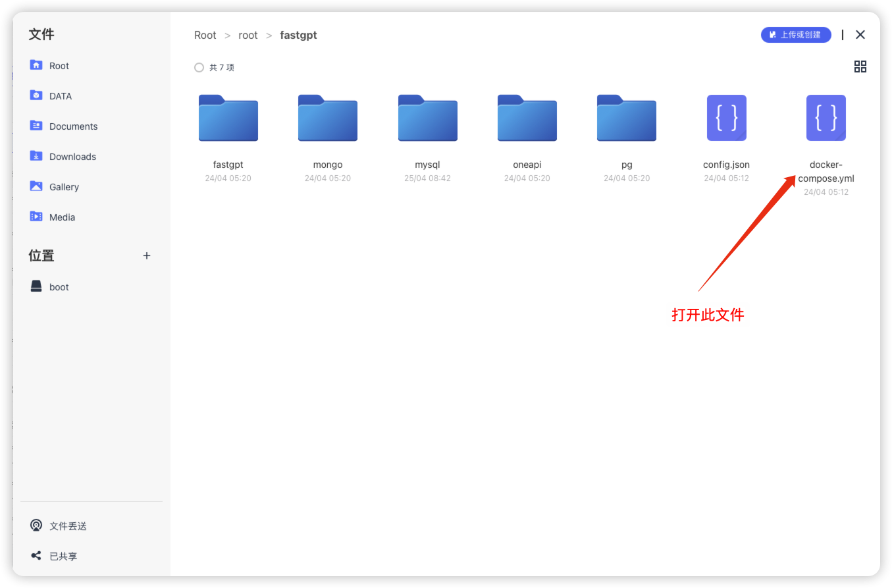This screenshot has height=588, width=892.
Task: Click the shared (已共享) share icon
Action: pos(36,556)
